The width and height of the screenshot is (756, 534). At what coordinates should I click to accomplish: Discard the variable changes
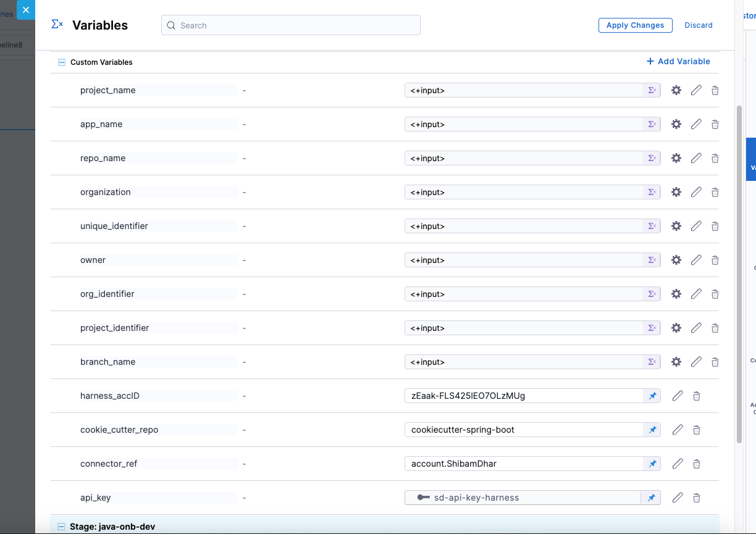[x=698, y=25]
